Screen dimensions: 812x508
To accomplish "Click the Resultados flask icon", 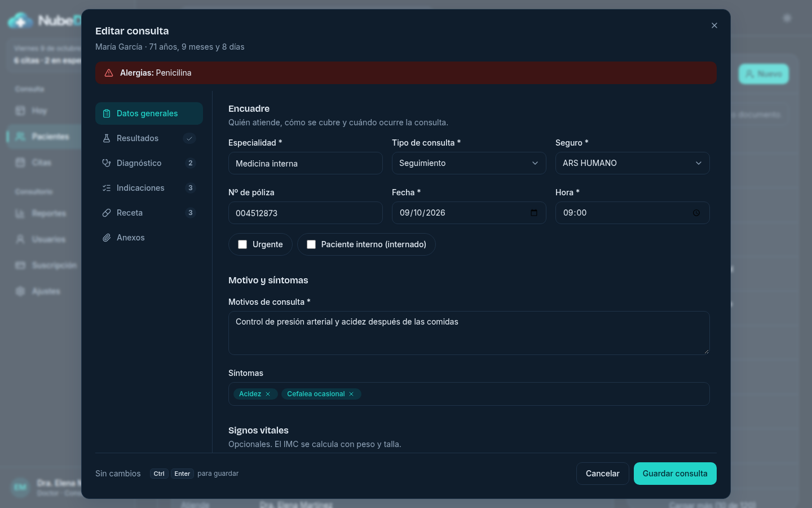I will click(107, 138).
